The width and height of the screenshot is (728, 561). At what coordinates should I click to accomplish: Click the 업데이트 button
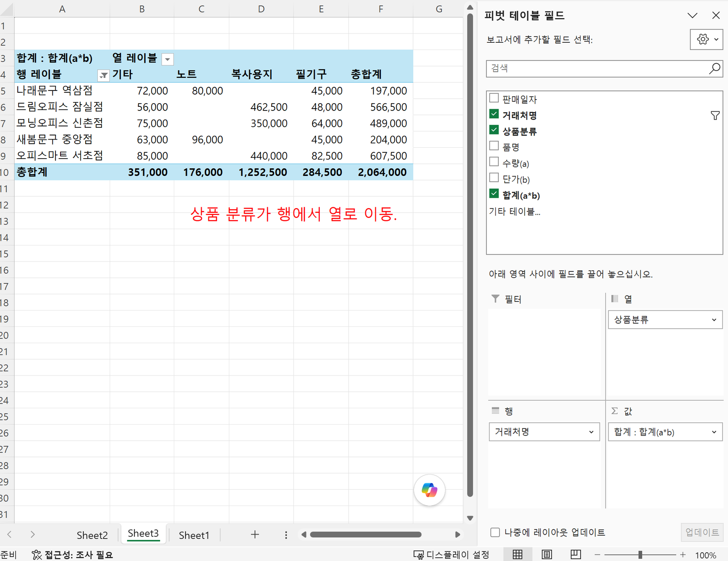pos(702,532)
